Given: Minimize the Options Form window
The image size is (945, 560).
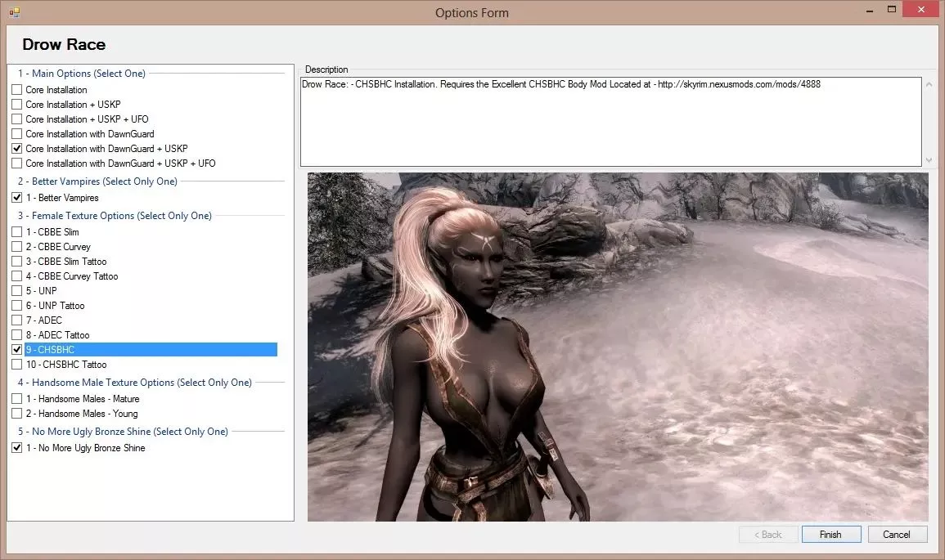Looking at the screenshot, I should [x=870, y=11].
